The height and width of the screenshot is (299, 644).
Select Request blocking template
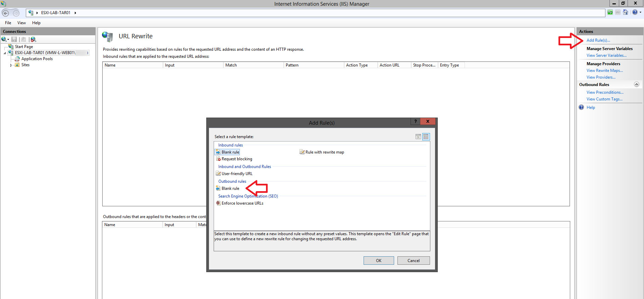coord(234,159)
